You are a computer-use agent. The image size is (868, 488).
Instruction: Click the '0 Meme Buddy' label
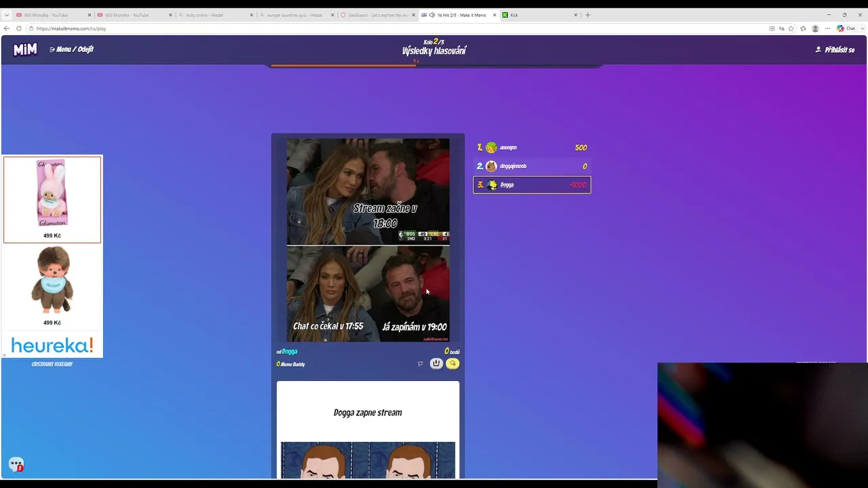pyautogui.click(x=291, y=365)
